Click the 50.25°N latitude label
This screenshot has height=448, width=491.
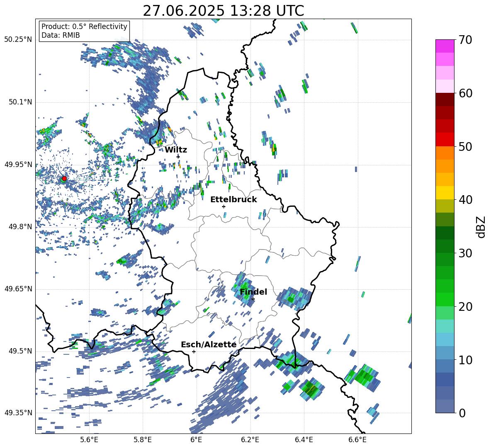point(18,40)
